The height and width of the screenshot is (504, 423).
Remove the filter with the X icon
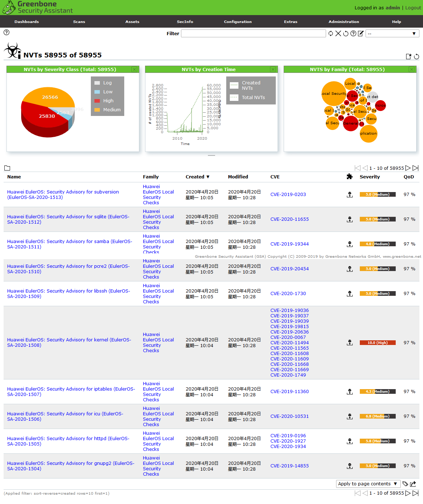338,33
